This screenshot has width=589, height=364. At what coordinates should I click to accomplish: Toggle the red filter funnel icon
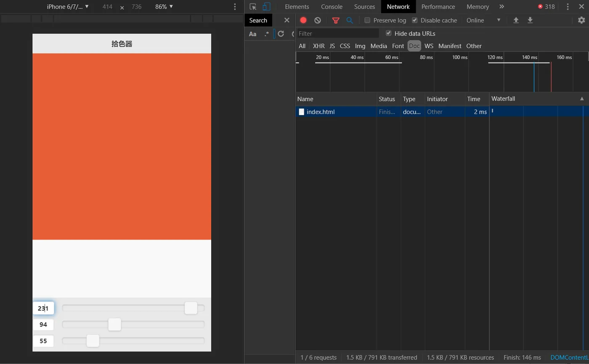pyautogui.click(x=336, y=20)
